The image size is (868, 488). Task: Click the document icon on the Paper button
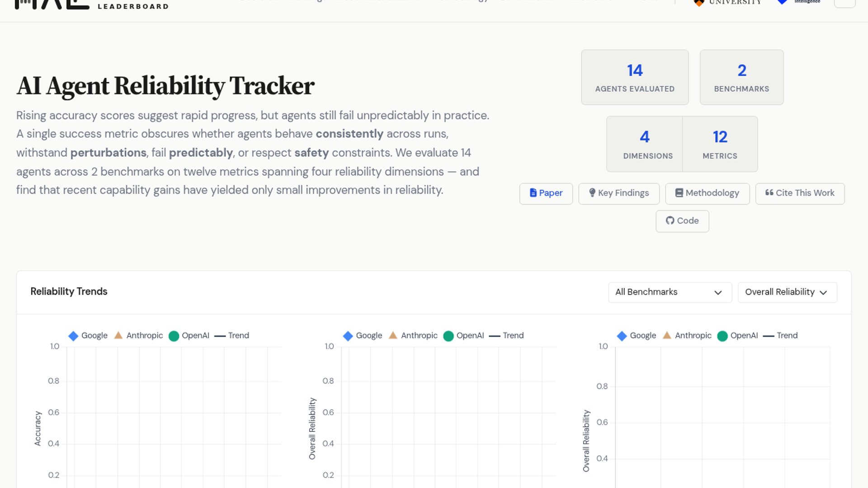point(533,193)
